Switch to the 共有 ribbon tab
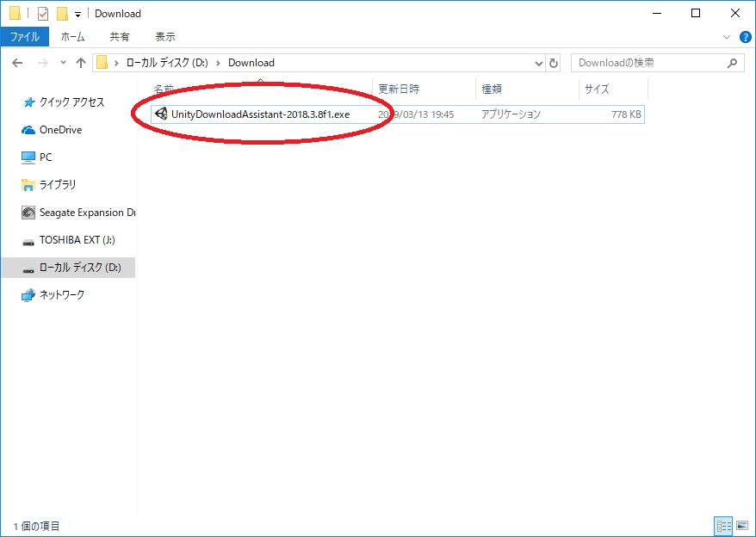The width and height of the screenshot is (756, 537). 119,37
